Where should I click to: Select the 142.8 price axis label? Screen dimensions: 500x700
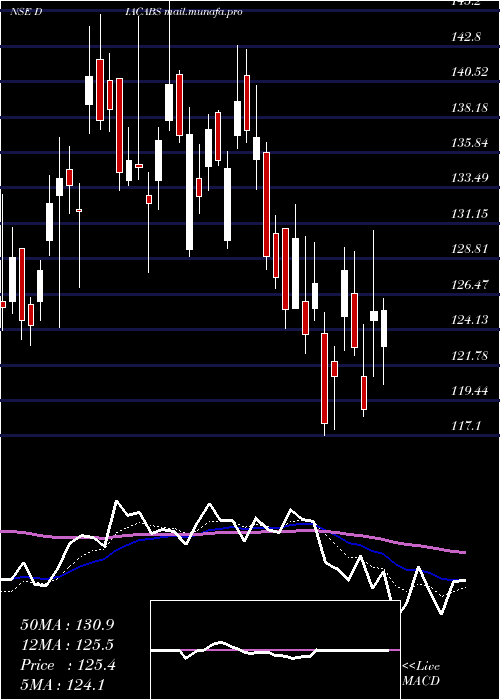pyautogui.click(x=467, y=37)
